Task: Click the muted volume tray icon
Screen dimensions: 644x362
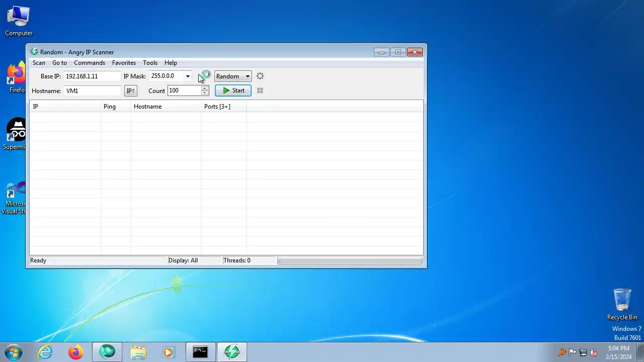Action: coord(594,352)
